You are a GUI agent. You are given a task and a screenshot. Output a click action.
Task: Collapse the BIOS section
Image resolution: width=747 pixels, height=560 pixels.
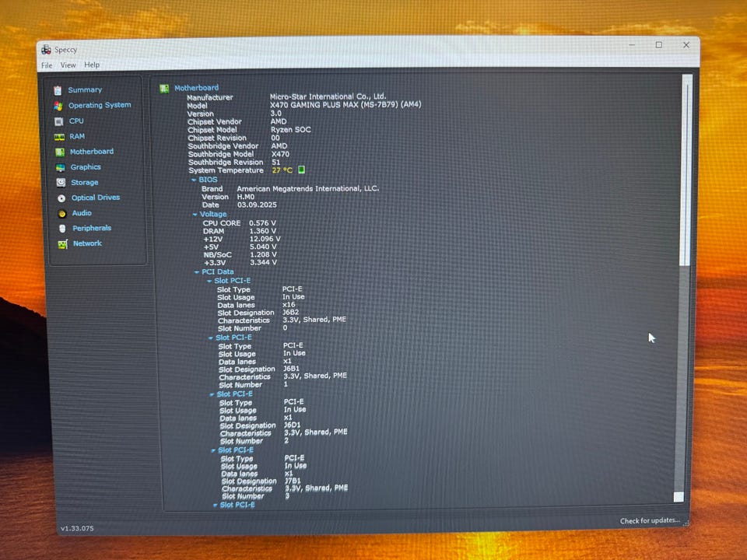194,180
